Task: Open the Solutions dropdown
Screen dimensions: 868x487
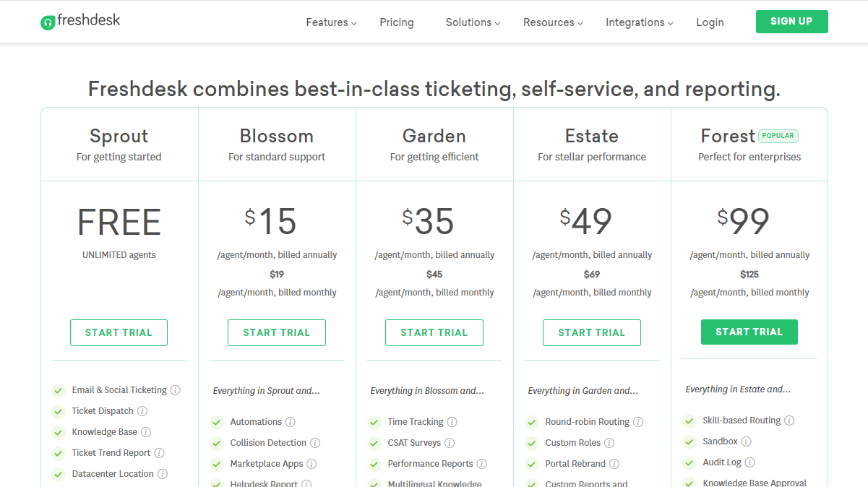Action: (471, 22)
